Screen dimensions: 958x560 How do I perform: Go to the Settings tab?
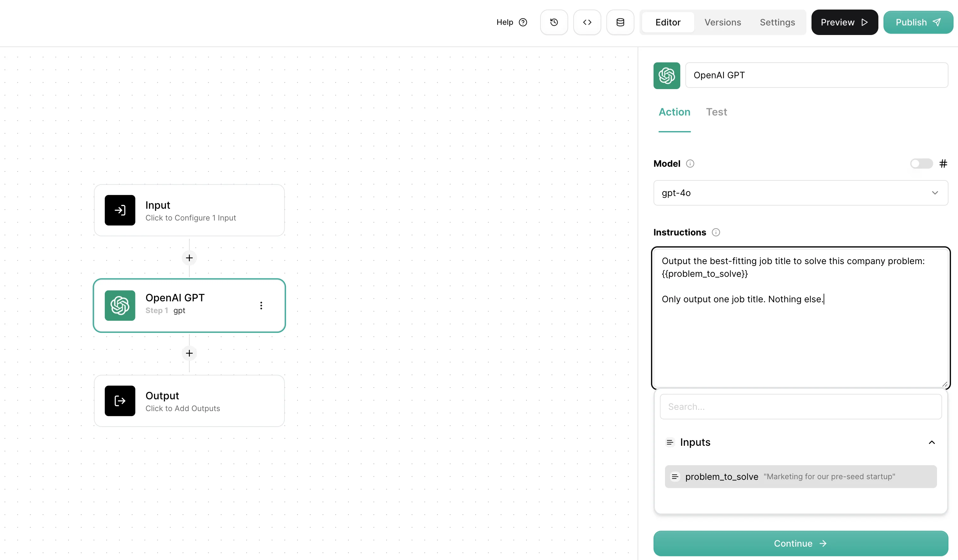pos(777,22)
